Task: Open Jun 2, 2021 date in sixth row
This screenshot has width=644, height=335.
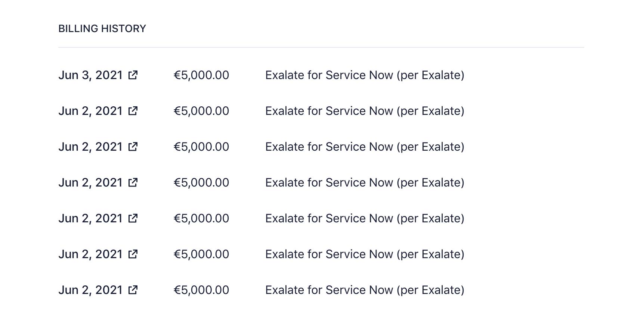Action: (x=90, y=254)
